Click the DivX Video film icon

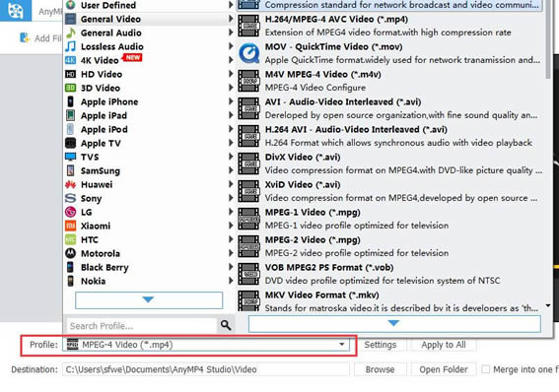[x=248, y=163]
